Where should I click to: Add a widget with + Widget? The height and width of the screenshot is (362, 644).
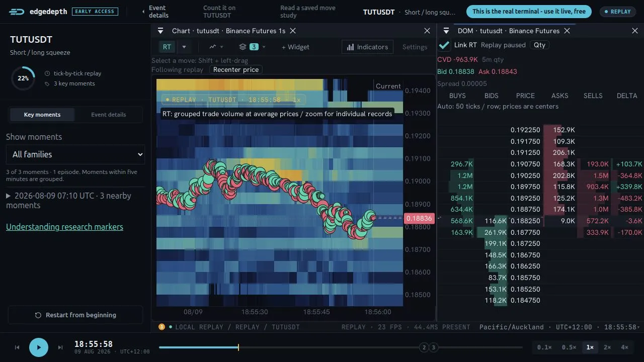[295, 47]
